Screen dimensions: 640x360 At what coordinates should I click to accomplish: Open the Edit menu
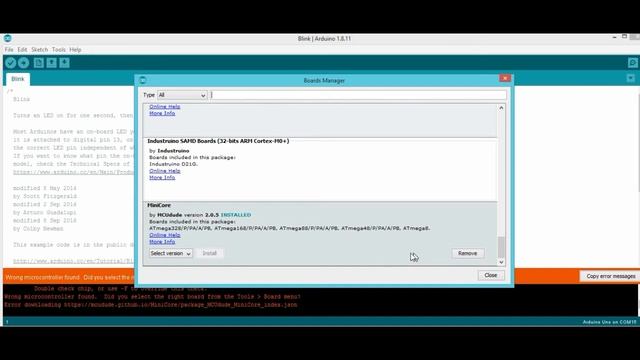point(22,49)
